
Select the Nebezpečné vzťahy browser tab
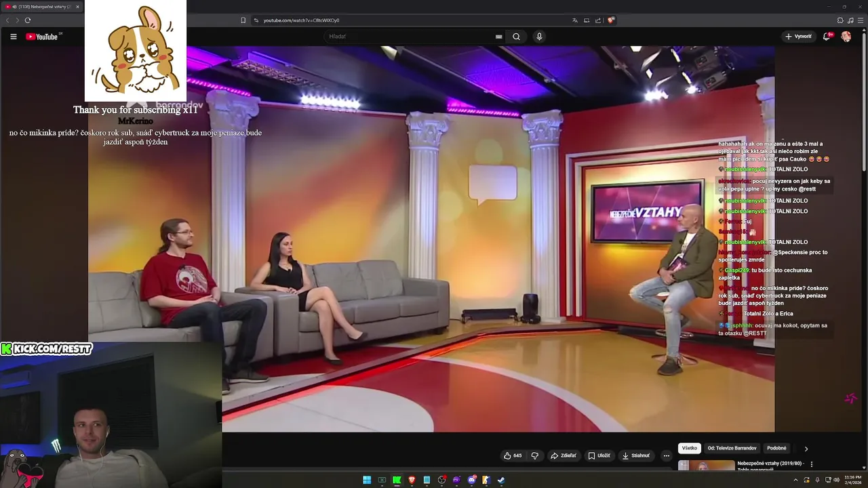tap(42, 7)
